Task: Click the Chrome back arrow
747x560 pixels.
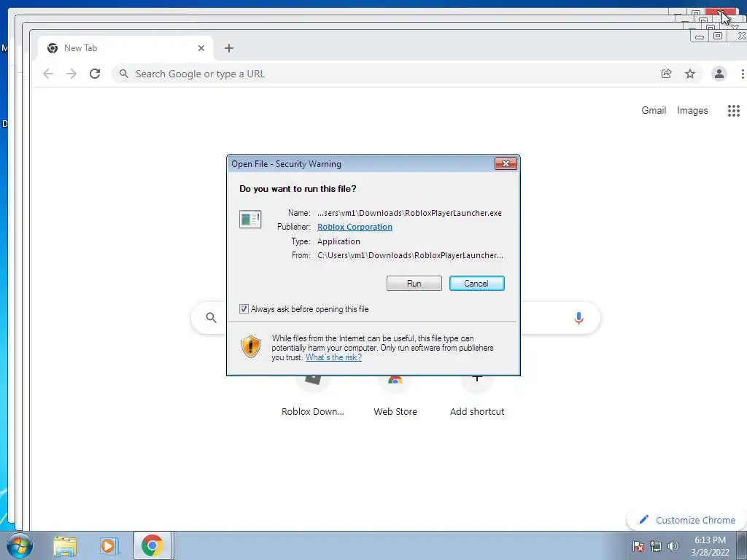Action: tap(48, 74)
